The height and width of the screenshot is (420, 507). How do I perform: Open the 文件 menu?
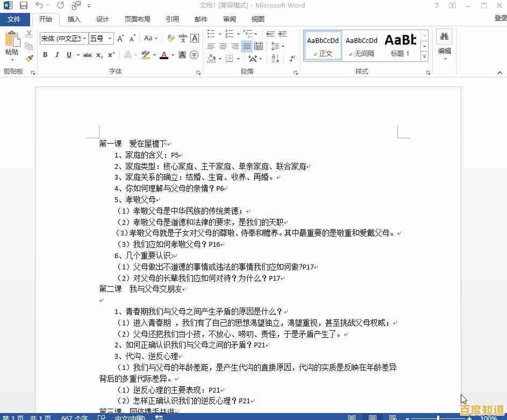point(15,19)
